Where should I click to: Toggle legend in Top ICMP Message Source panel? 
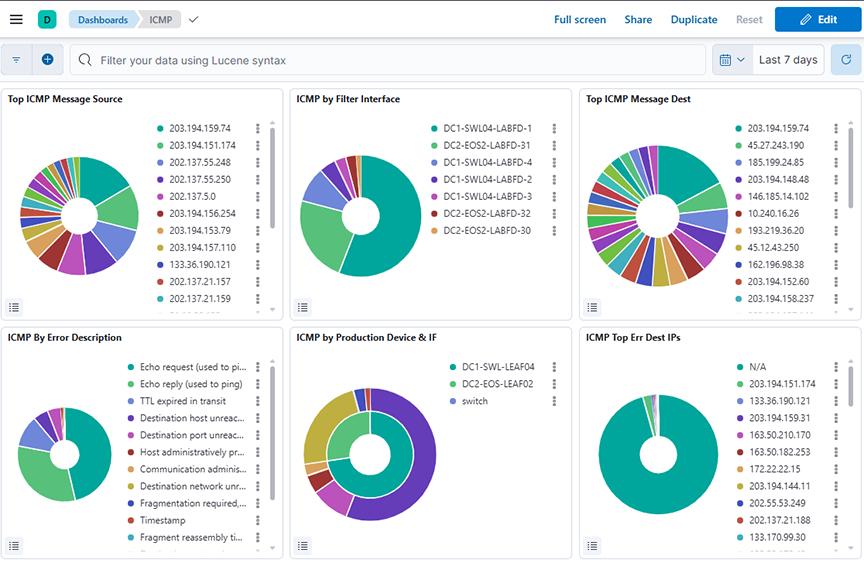coord(15,307)
